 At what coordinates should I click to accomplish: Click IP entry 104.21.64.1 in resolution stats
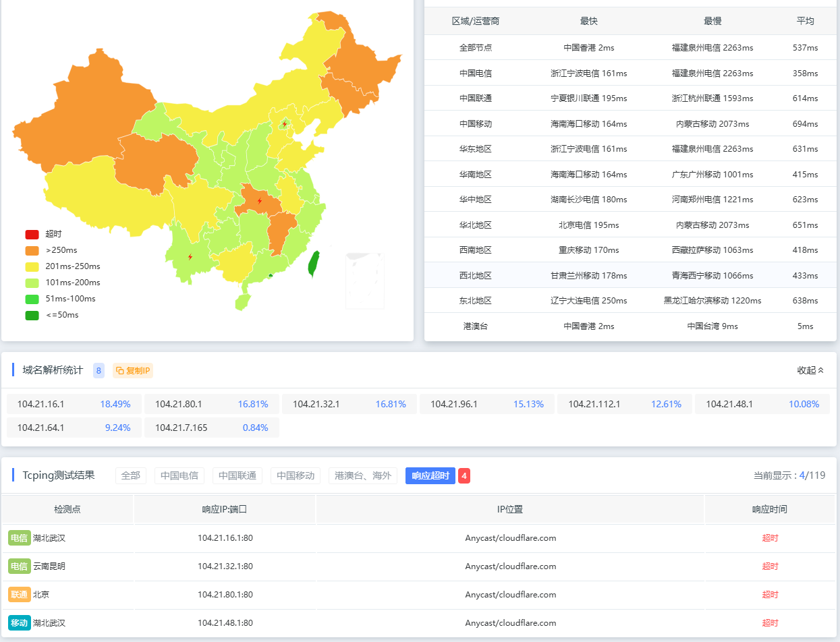pyautogui.click(x=74, y=428)
